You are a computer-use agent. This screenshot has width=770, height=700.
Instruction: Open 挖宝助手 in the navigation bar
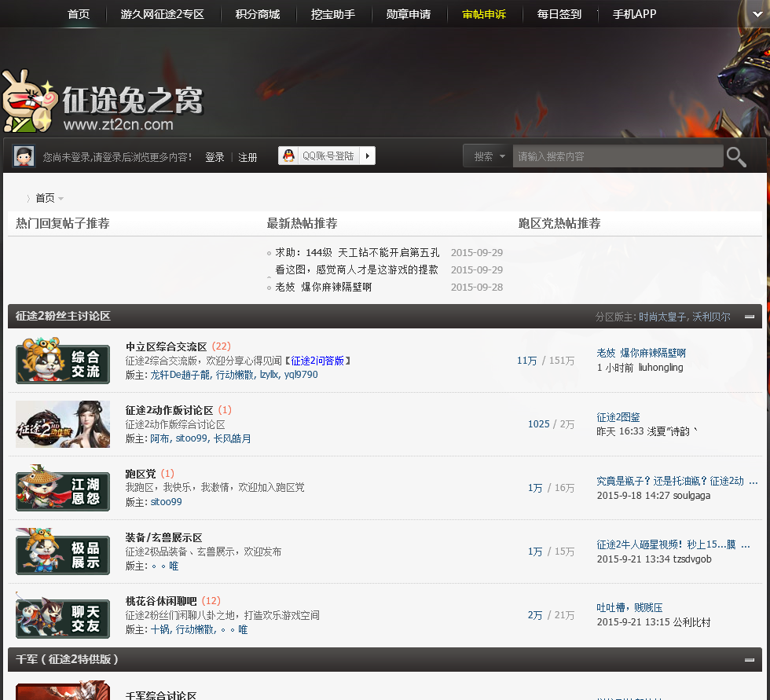click(333, 14)
